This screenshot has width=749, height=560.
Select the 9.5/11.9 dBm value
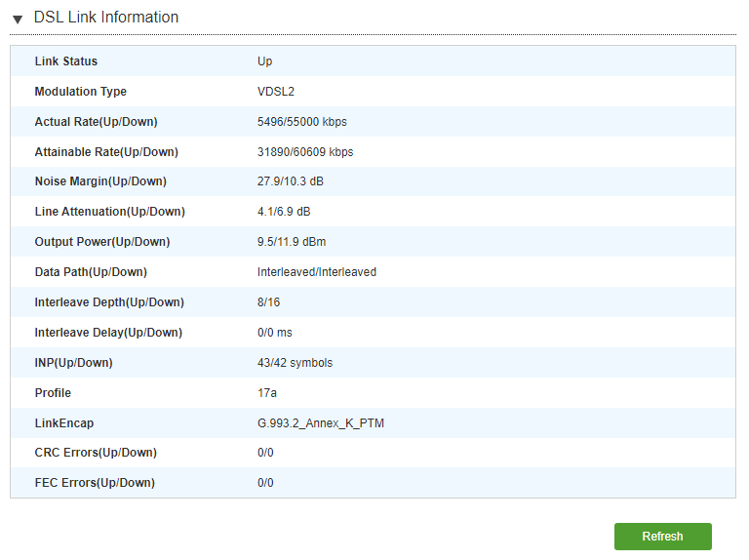click(292, 242)
